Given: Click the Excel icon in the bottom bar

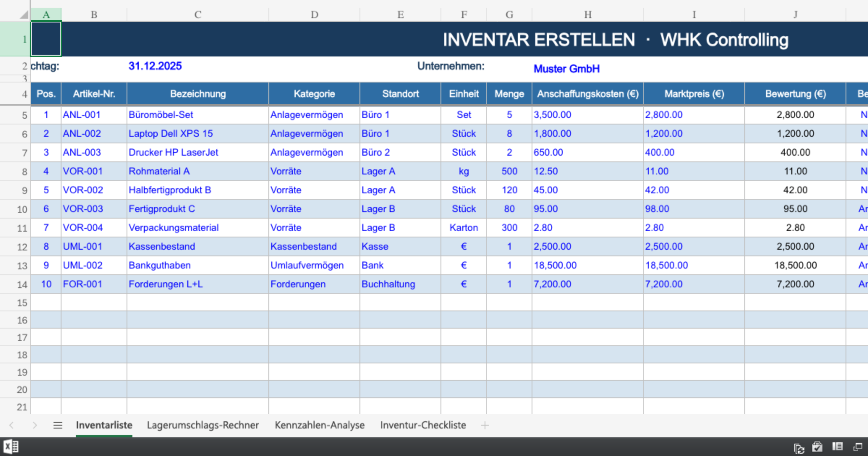Looking at the screenshot, I should [x=11, y=447].
